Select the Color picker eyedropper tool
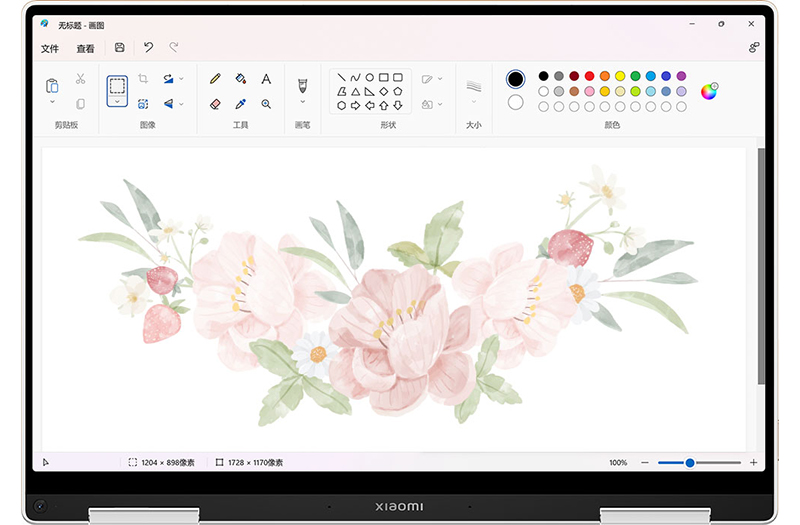The width and height of the screenshot is (800, 525). coord(241,104)
